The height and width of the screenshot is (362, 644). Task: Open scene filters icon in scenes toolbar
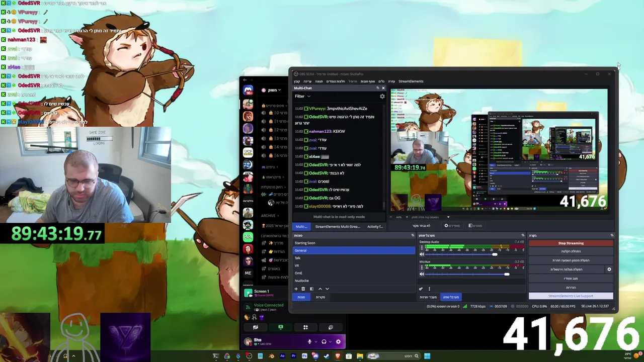pos(311,289)
